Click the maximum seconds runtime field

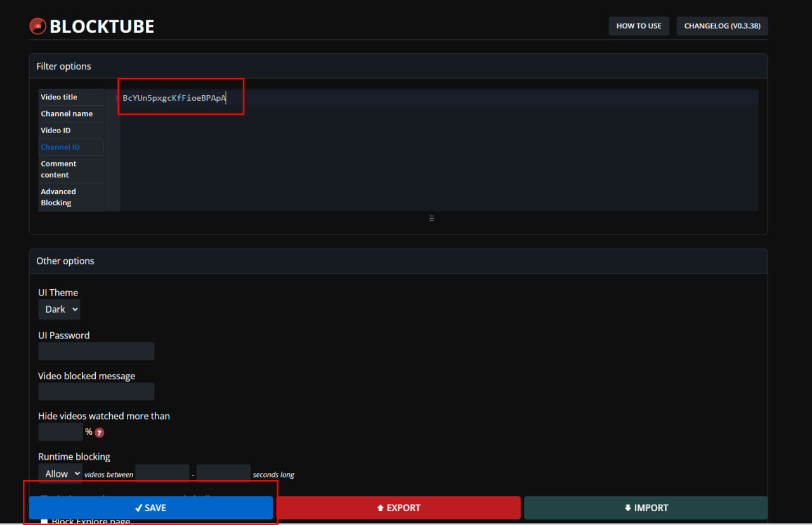pos(223,474)
